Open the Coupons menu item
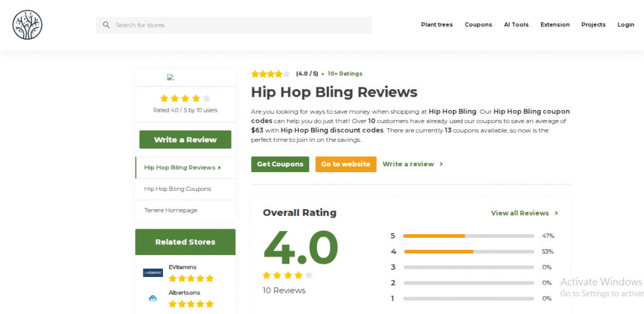Viewport: 644px width, 314px height. coord(478,24)
